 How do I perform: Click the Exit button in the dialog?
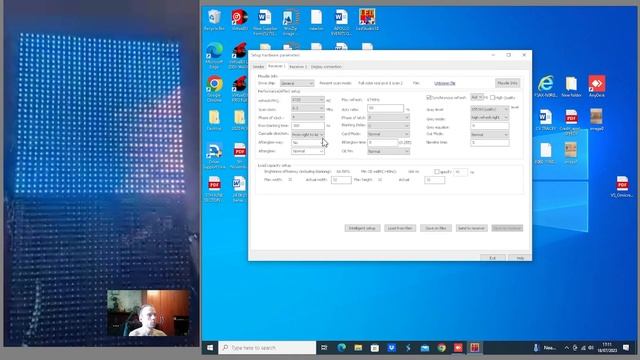(493, 258)
